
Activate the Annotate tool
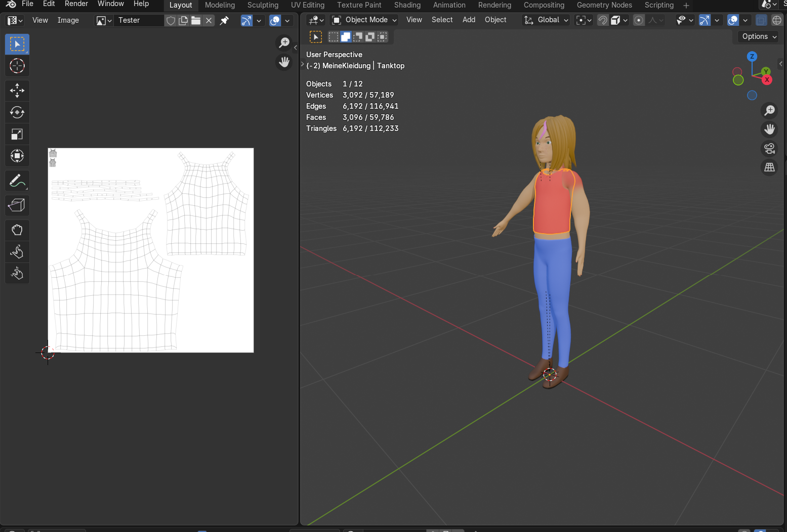17,181
